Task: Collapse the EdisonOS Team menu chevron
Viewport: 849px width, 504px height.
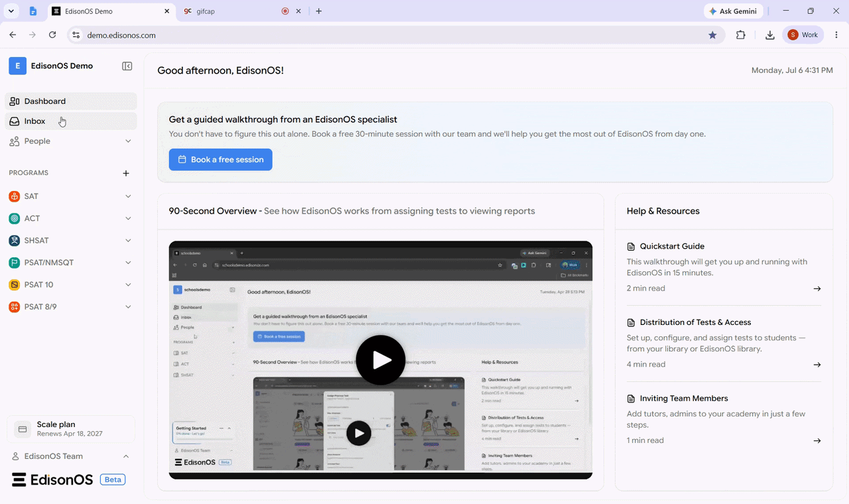Action: (126, 456)
